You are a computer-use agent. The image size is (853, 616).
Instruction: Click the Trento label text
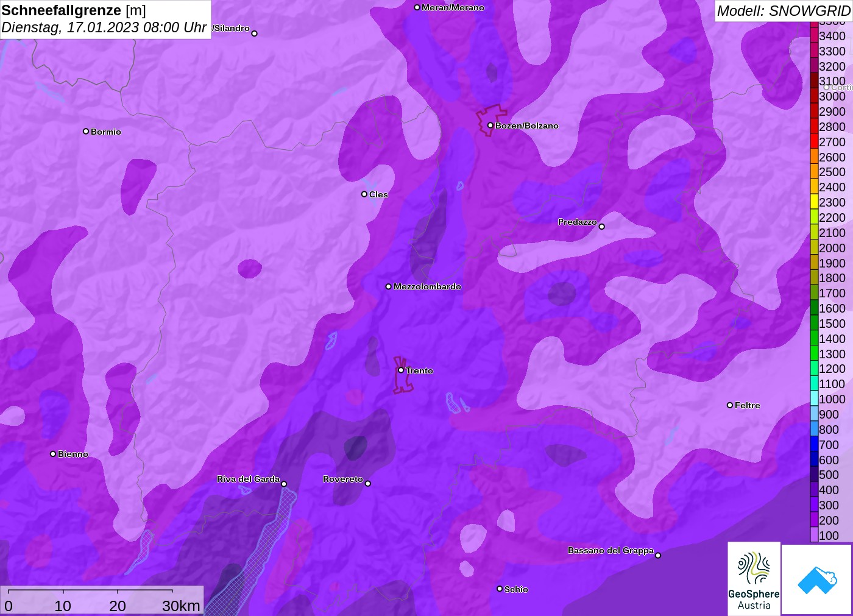[419, 370]
